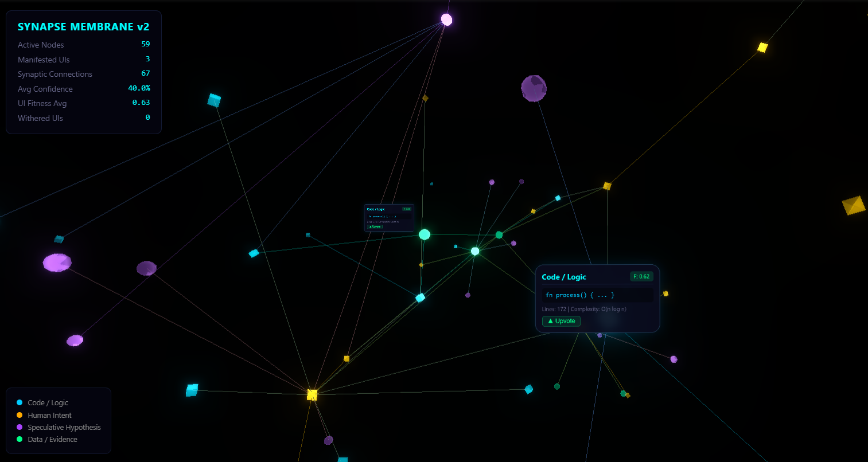Click the purple sphere right of the large card

coord(674,359)
